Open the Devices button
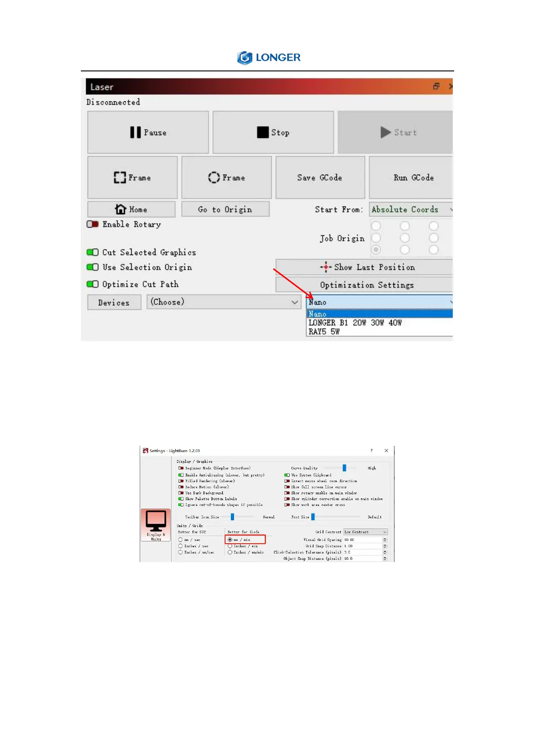The width and height of the screenshot is (535, 756). [x=114, y=302]
